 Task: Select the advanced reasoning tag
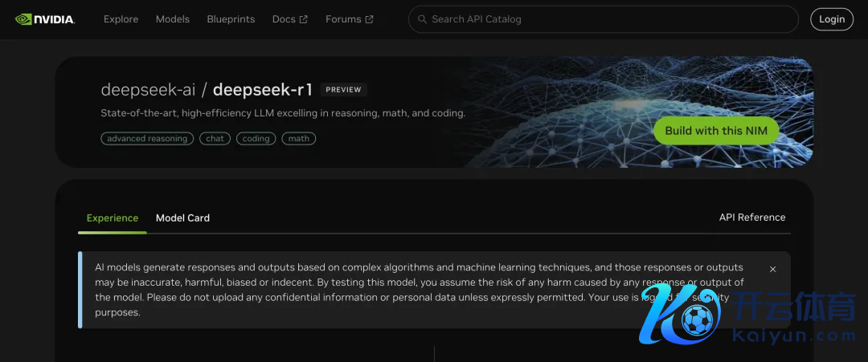[x=147, y=139]
